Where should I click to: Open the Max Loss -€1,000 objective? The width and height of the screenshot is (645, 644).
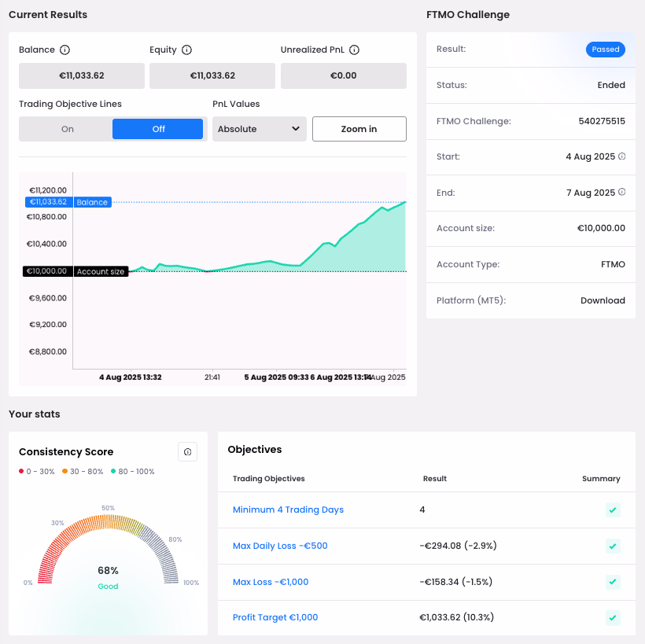tap(271, 582)
